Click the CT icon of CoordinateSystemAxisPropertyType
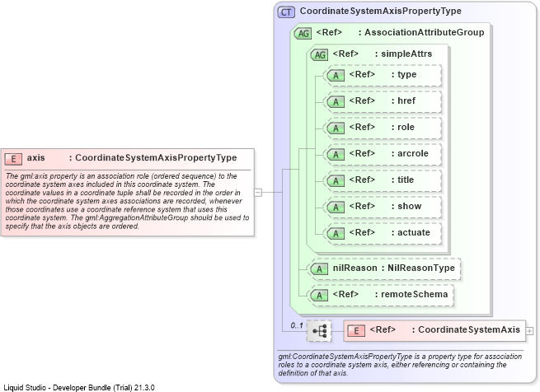The height and width of the screenshot is (392, 540). tap(286, 12)
